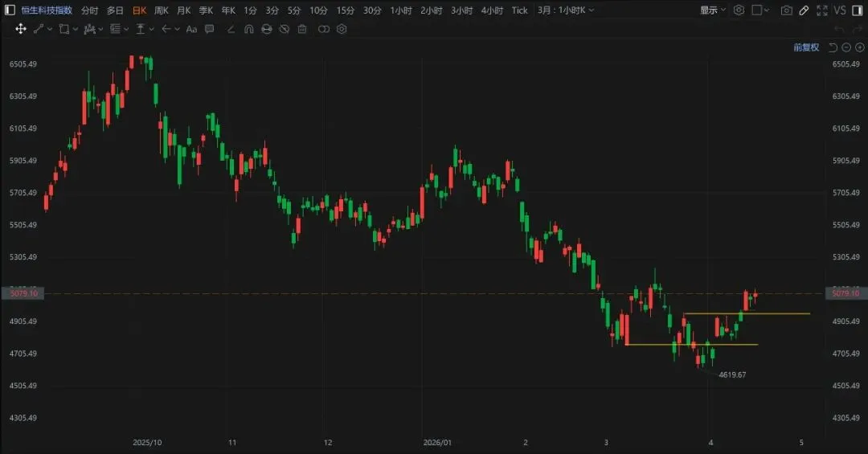Switch to the 15分 interval

[346, 10]
